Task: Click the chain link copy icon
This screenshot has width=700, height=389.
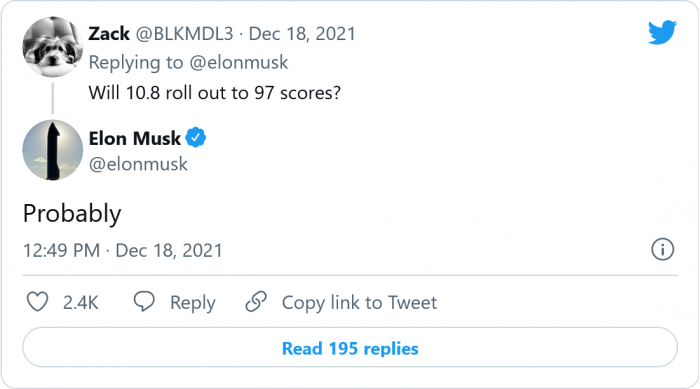Action: [x=256, y=301]
